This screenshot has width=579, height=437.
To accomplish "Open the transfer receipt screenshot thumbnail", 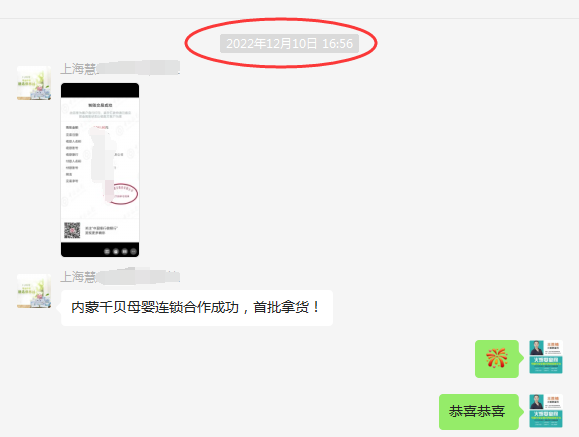I will click(x=100, y=170).
